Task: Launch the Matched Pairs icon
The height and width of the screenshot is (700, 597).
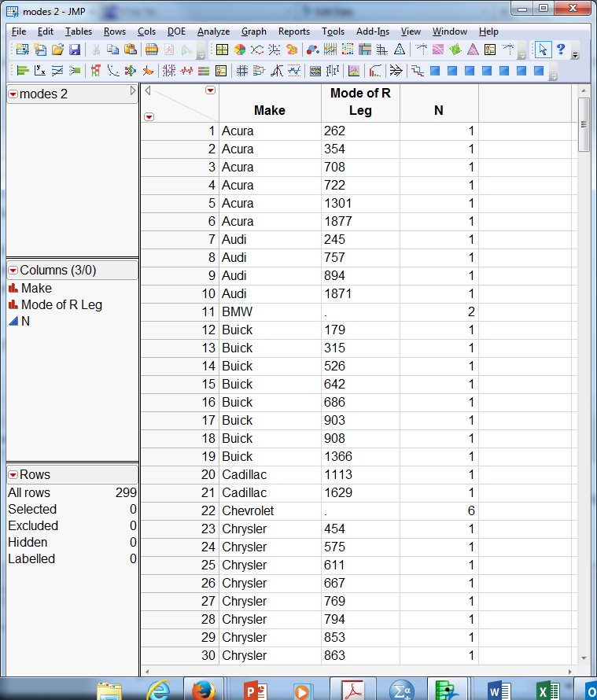Action: point(57,71)
